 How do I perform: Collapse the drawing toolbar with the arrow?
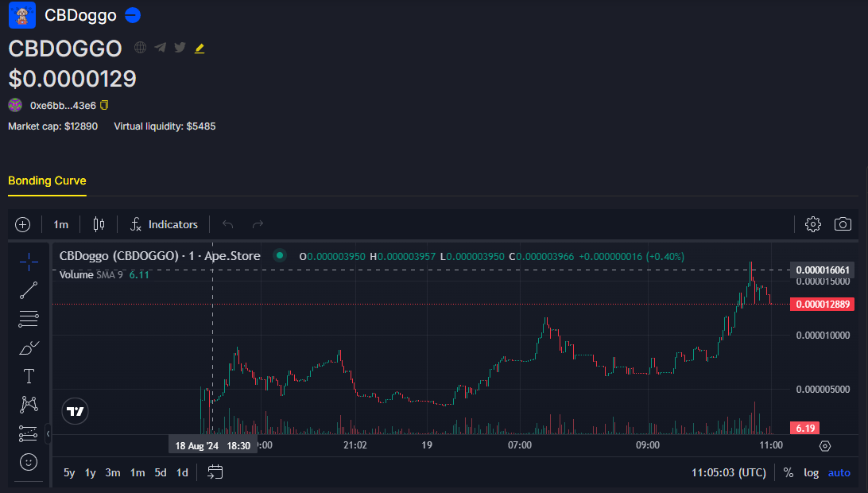coord(48,433)
